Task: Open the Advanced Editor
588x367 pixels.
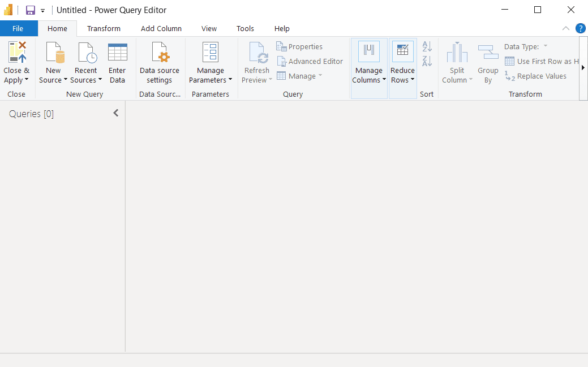Action: 310,61
